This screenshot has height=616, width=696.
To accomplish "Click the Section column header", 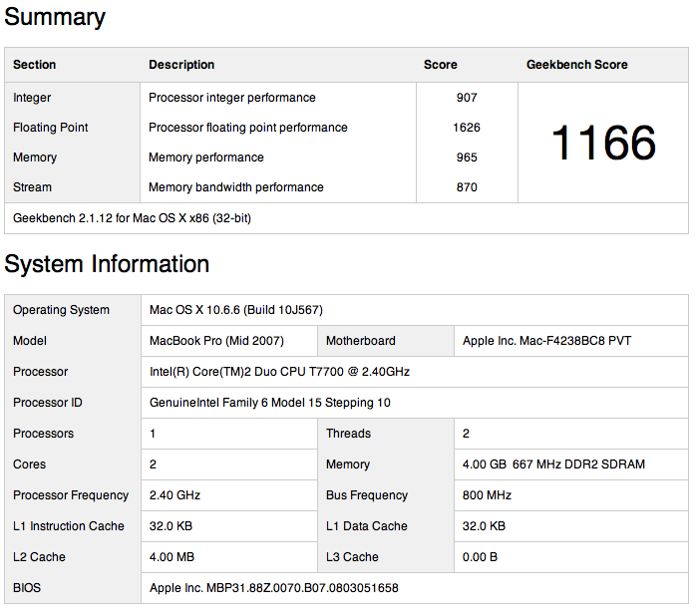I will pyautogui.click(x=35, y=65).
